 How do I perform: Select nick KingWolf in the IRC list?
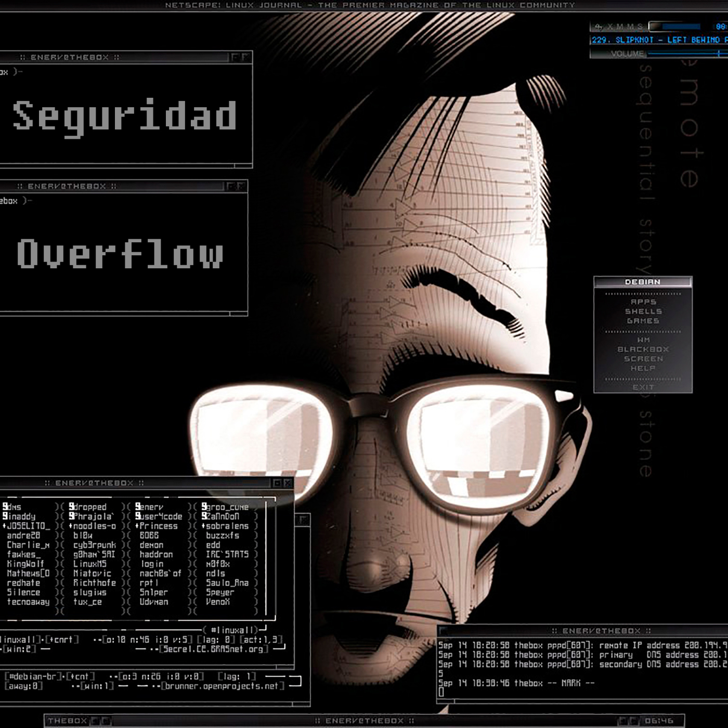click(x=25, y=564)
